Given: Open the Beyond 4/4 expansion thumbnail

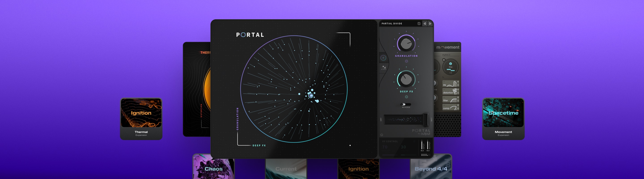Looking at the screenshot, I should tap(431, 166).
